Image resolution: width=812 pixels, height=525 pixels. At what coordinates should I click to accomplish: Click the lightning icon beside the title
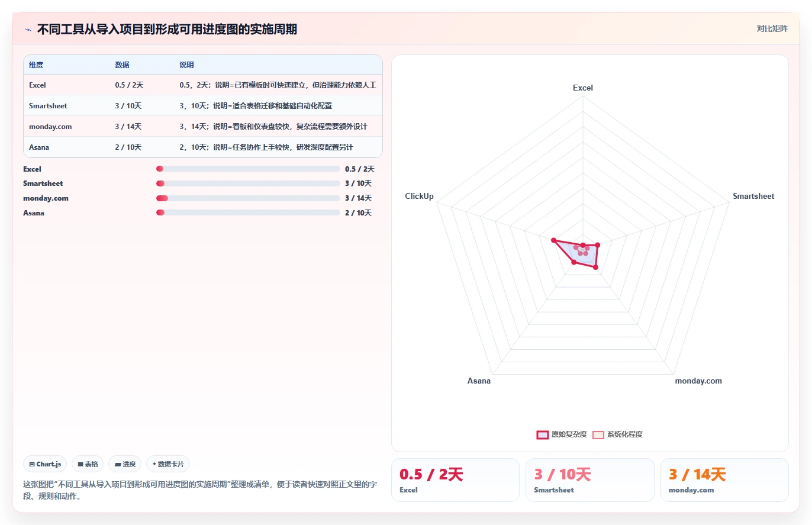point(28,30)
